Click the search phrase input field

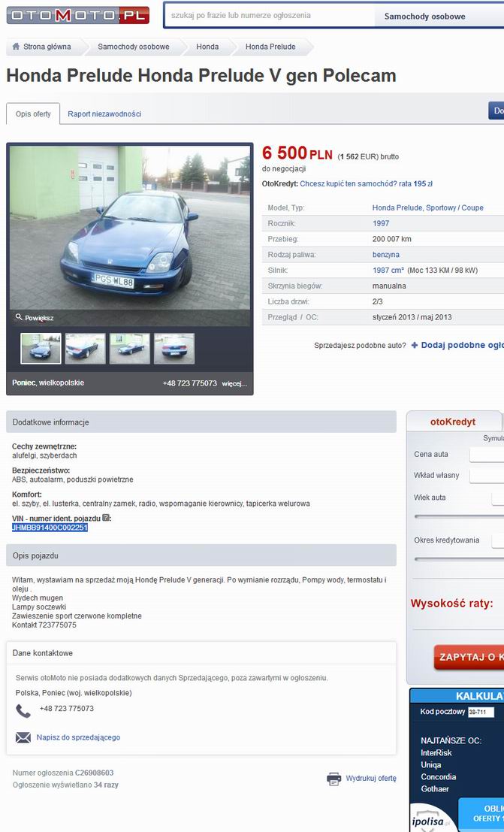coord(270,15)
